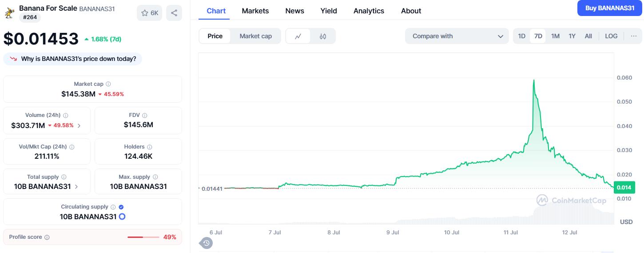The image size is (644, 253).
Task: Toggle LOG scale on chart
Action: pos(611,36)
